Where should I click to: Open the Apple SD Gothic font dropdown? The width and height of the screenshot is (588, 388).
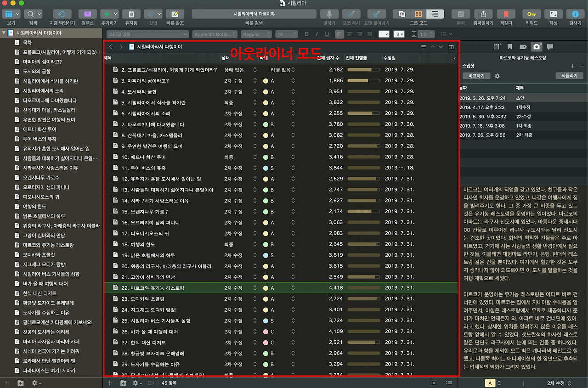coord(215,34)
